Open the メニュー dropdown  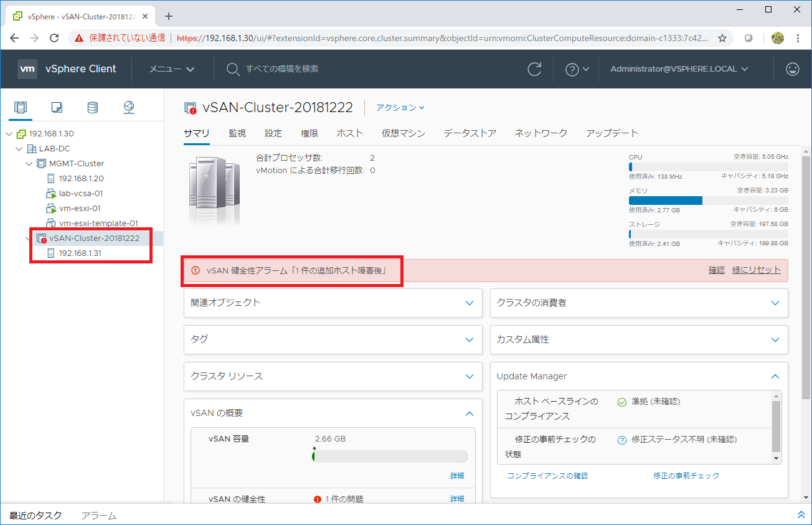[x=171, y=69]
